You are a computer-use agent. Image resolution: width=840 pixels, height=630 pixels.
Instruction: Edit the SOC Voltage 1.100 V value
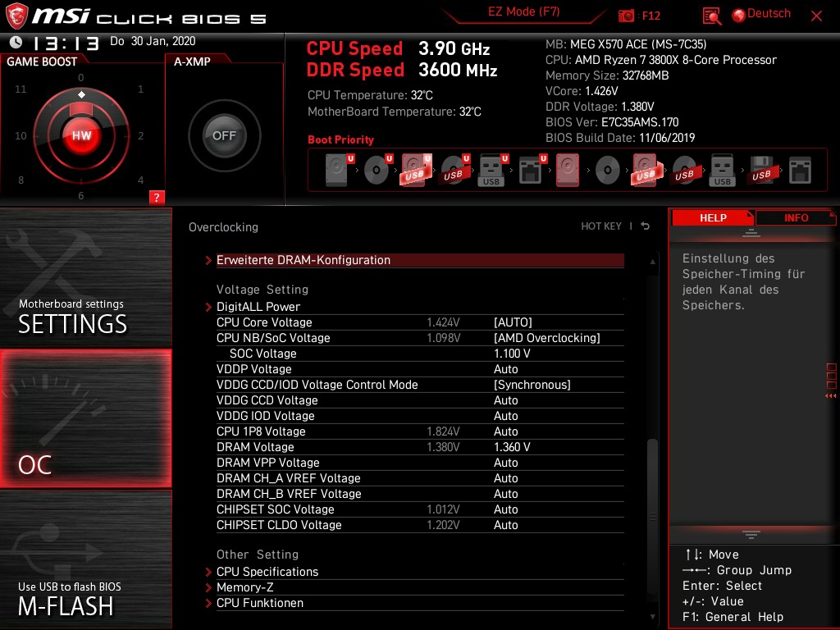pos(512,354)
